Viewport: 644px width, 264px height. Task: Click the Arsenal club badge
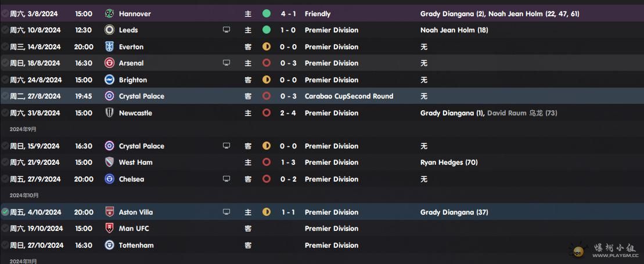pyautogui.click(x=109, y=63)
